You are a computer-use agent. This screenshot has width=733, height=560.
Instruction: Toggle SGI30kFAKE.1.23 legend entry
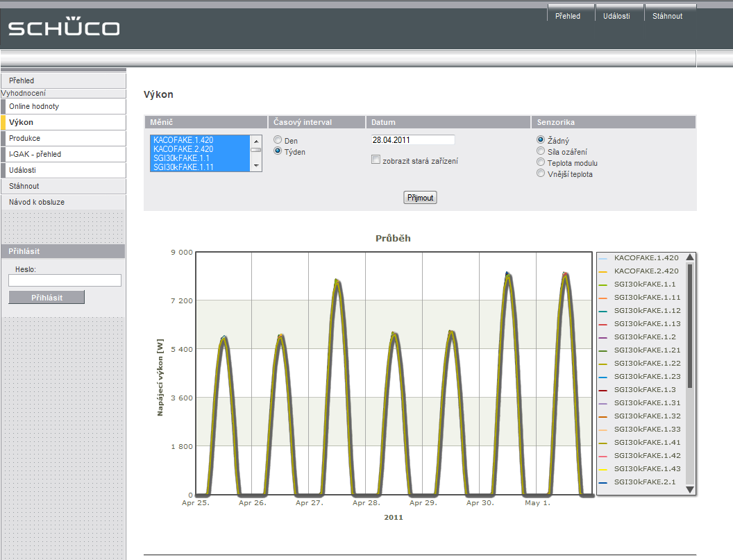pos(639,376)
